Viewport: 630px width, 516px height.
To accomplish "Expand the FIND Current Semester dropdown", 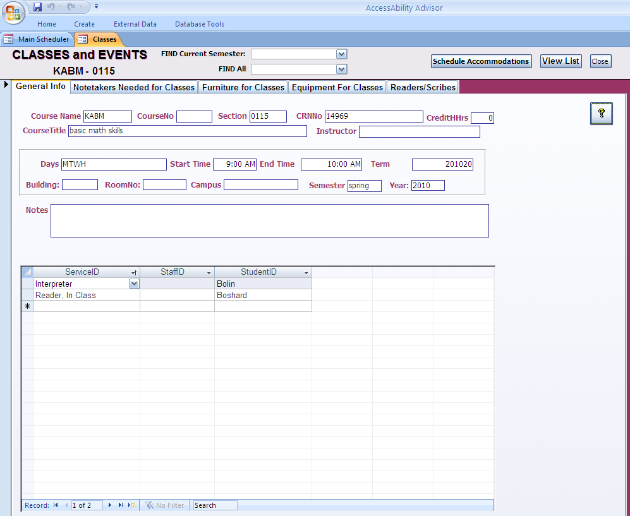I will [x=342, y=54].
